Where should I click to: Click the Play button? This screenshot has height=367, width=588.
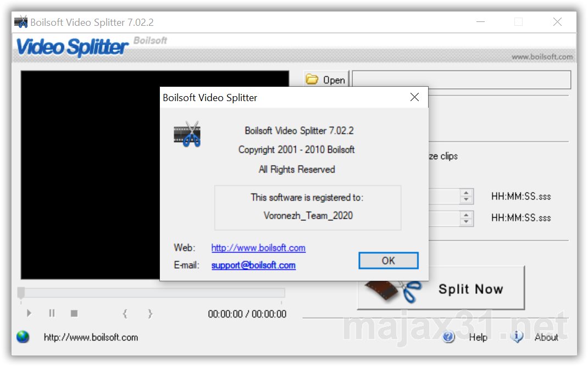29,313
